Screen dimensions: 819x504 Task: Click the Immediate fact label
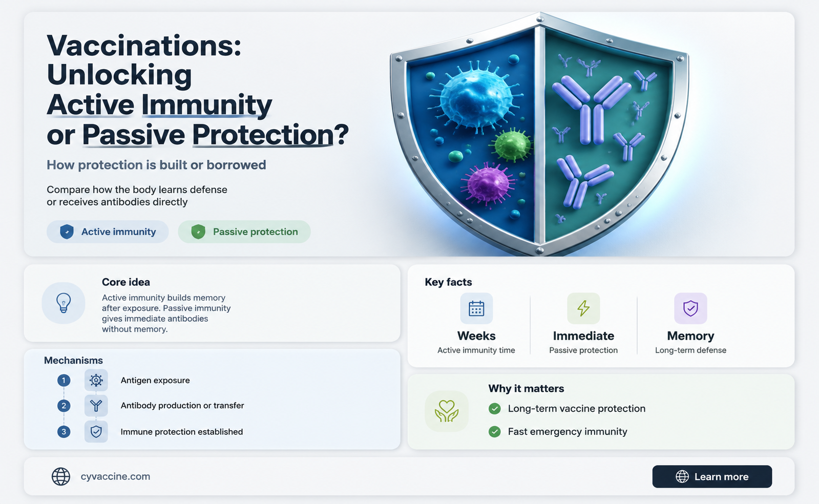pyautogui.click(x=583, y=336)
